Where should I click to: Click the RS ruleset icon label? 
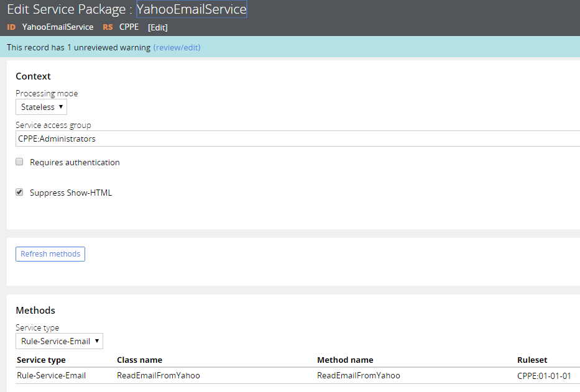point(108,27)
